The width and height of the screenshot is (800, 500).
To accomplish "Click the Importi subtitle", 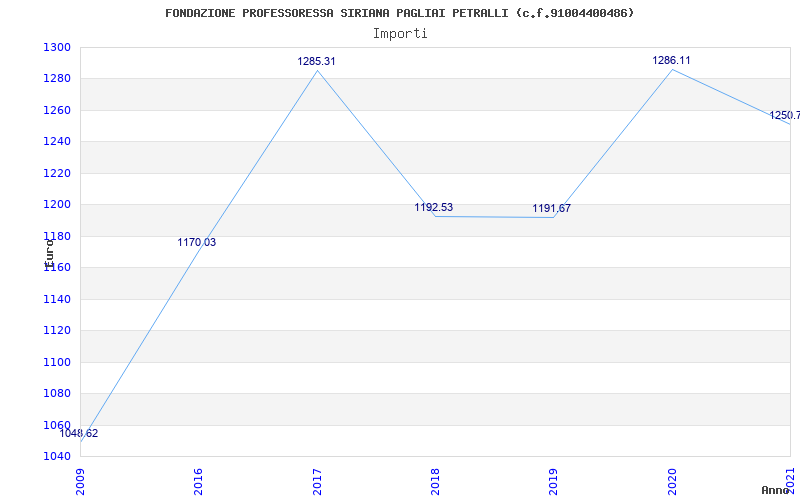I will 400,34.
